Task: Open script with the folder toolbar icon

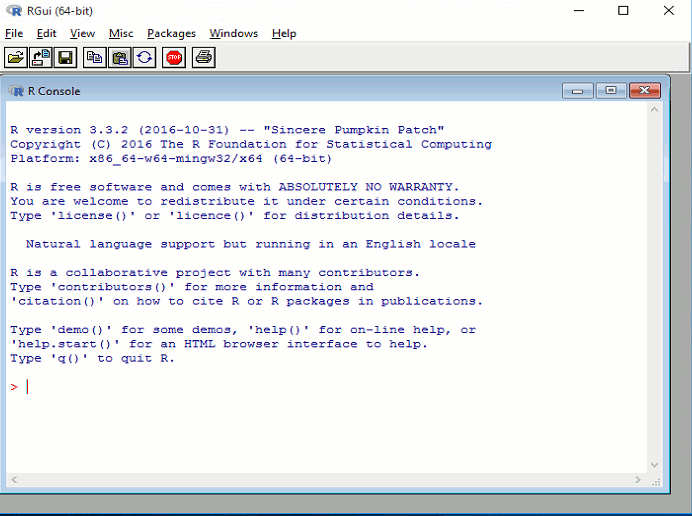Action: (16, 58)
